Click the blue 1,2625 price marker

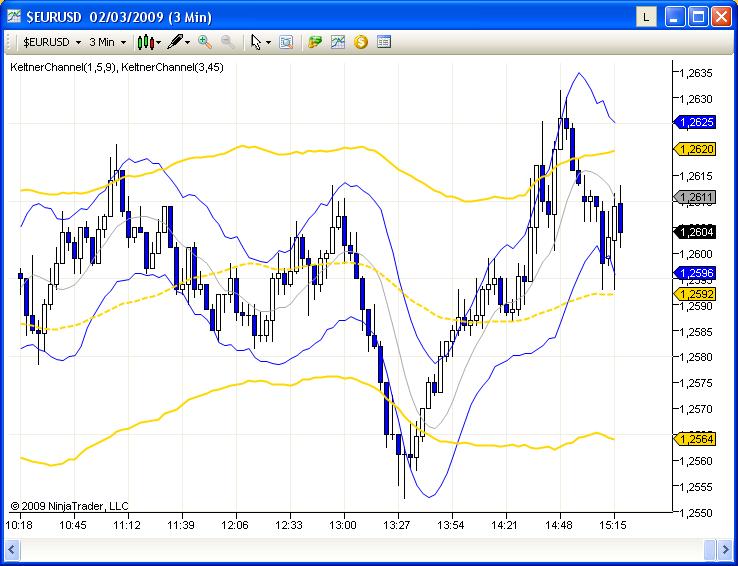[x=696, y=122]
